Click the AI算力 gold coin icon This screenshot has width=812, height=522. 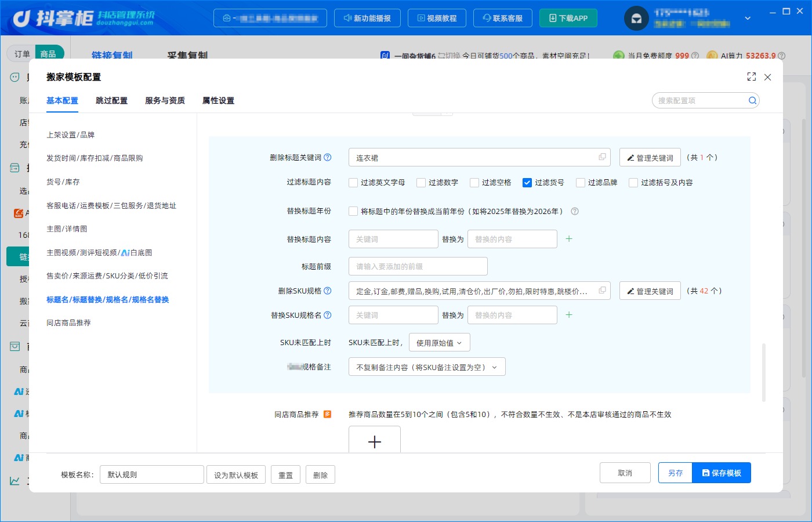712,56
